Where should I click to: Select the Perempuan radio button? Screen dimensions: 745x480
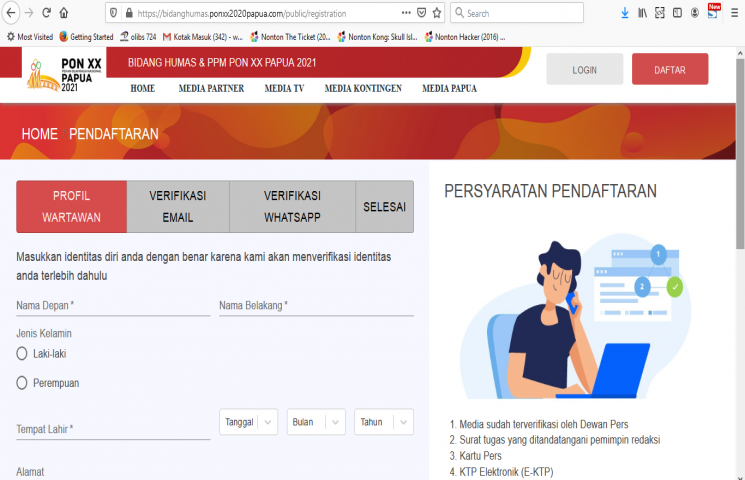(22, 382)
